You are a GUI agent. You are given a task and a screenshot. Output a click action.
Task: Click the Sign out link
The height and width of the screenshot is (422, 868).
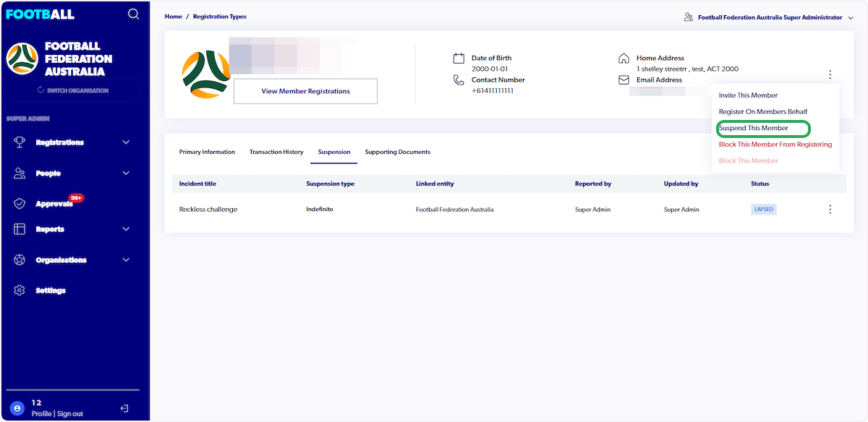click(70, 413)
